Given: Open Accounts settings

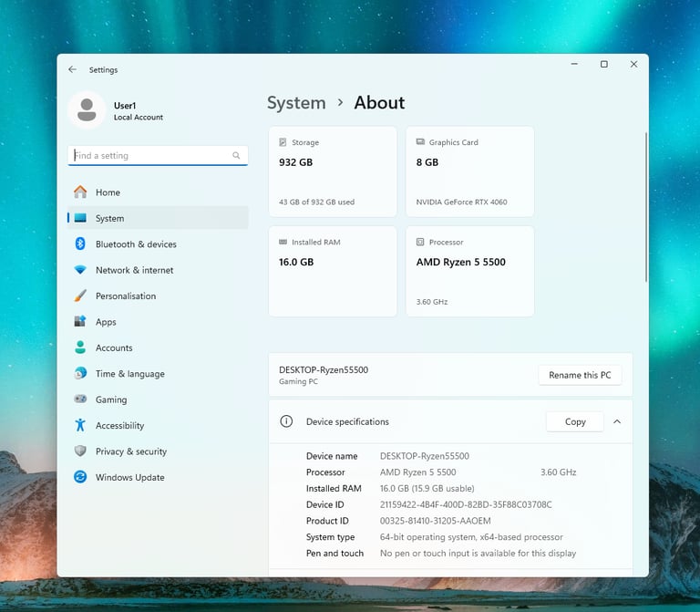Looking at the screenshot, I should (x=158, y=347).
